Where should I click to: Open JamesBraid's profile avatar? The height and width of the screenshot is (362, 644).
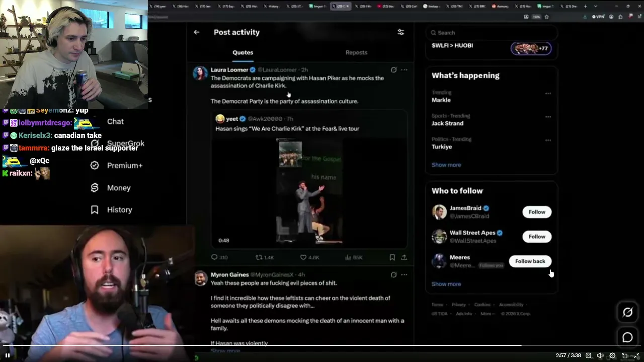point(439,212)
